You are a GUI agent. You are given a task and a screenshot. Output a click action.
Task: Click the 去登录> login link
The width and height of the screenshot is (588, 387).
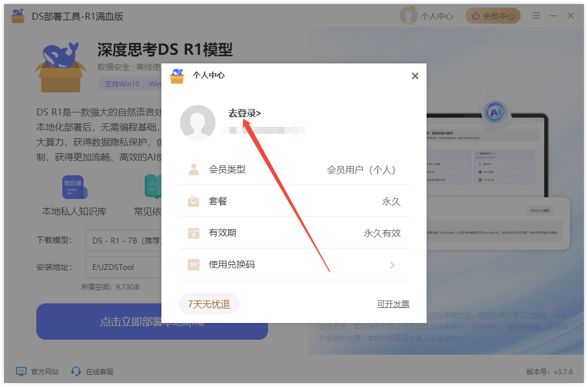[x=244, y=113]
